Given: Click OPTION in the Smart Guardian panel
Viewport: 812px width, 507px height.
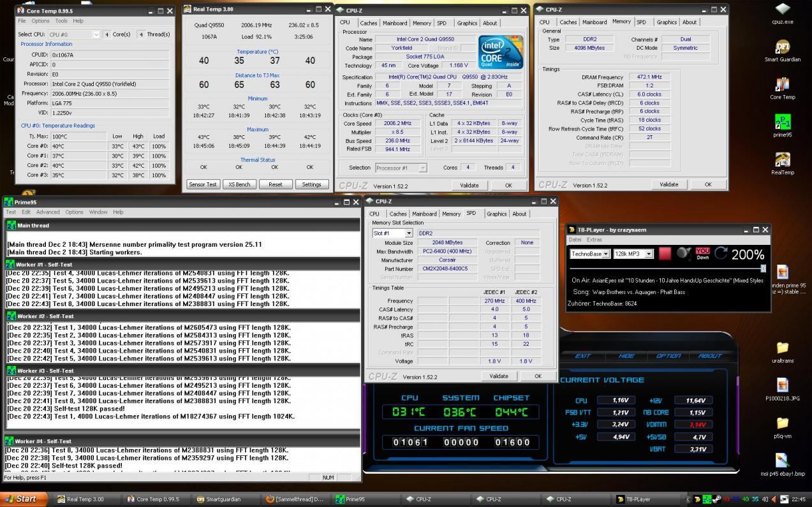Looking at the screenshot, I should click(x=668, y=356).
